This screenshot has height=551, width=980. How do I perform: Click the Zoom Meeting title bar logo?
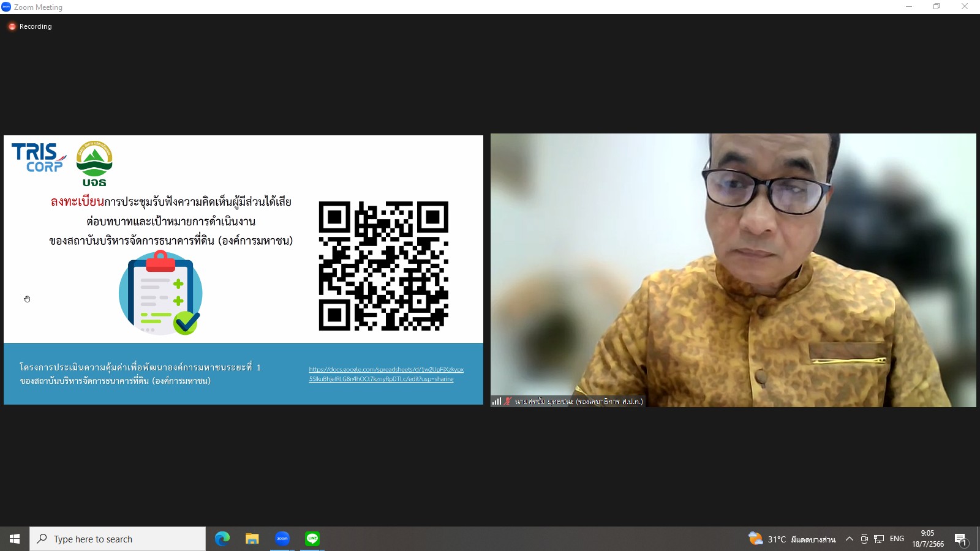click(6, 7)
